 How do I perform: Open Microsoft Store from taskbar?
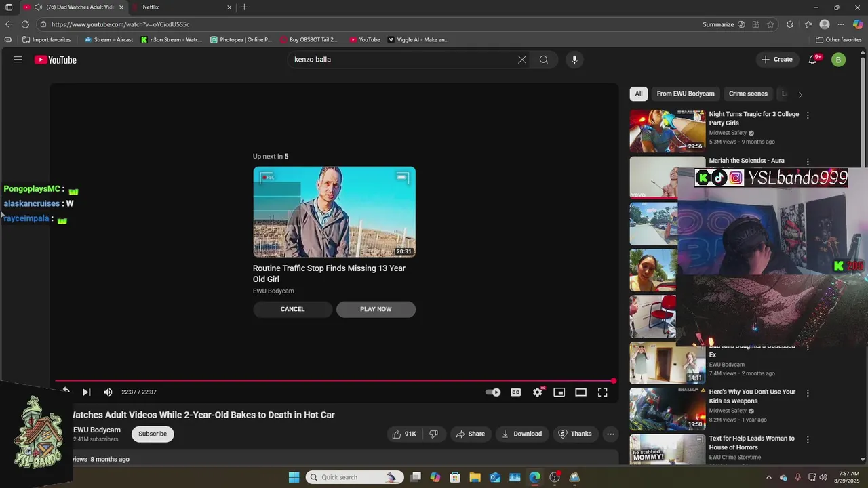click(455, 477)
